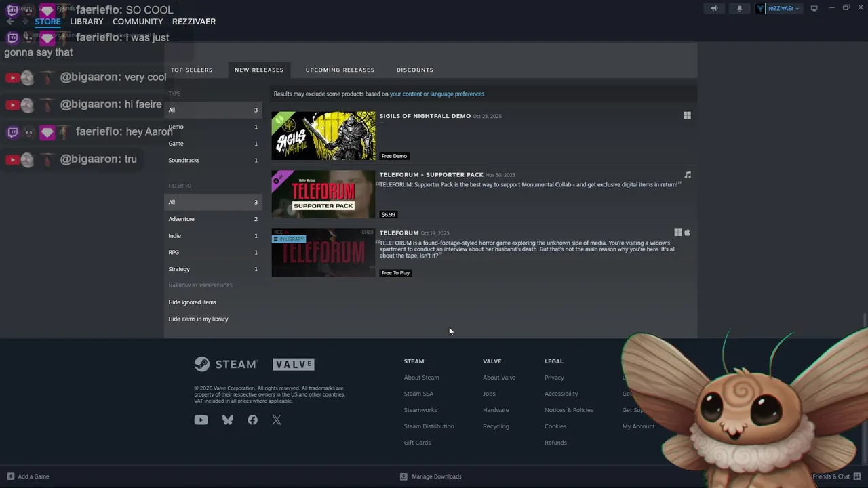Viewport: 868px width, 488px height.
Task: Enable Hide ignored items preference
Action: [193, 302]
